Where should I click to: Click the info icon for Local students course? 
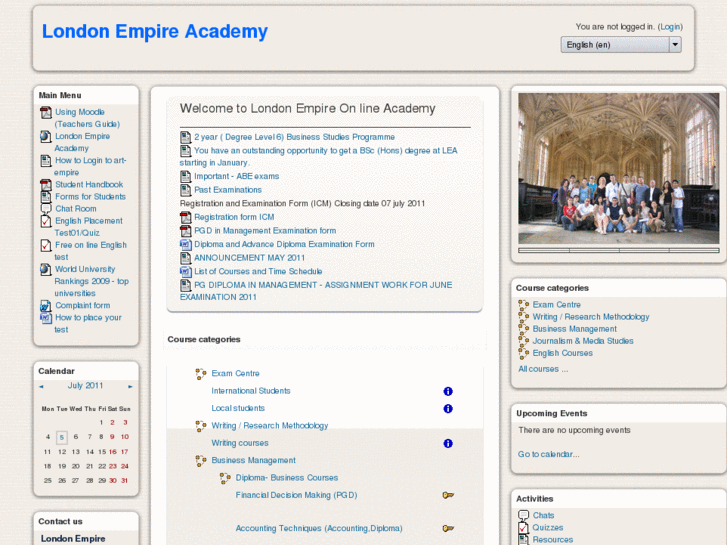coord(448,409)
